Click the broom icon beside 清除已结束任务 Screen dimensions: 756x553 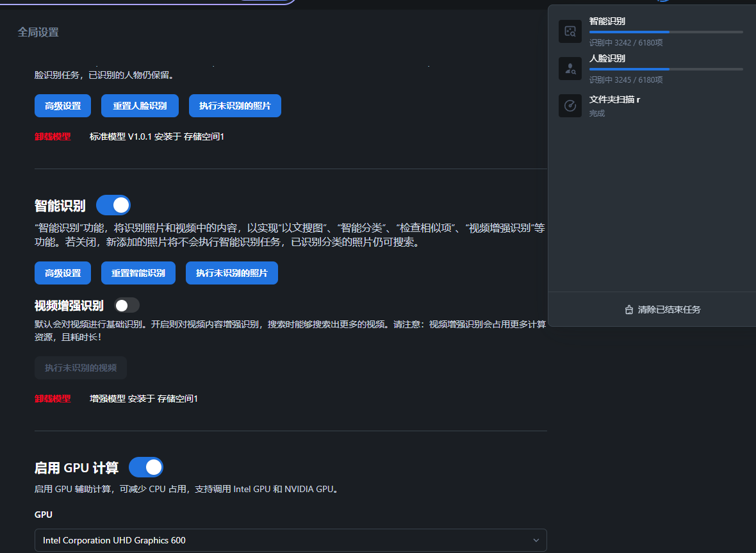point(629,310)
